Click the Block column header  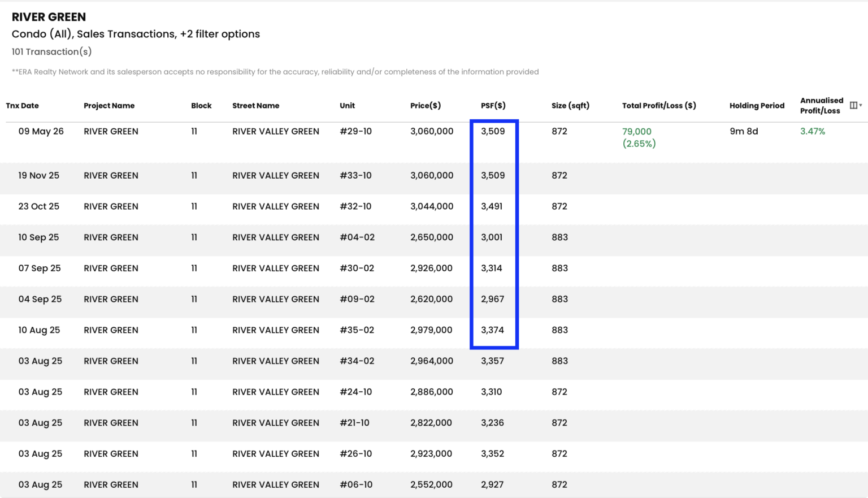(x=201, y=106)
